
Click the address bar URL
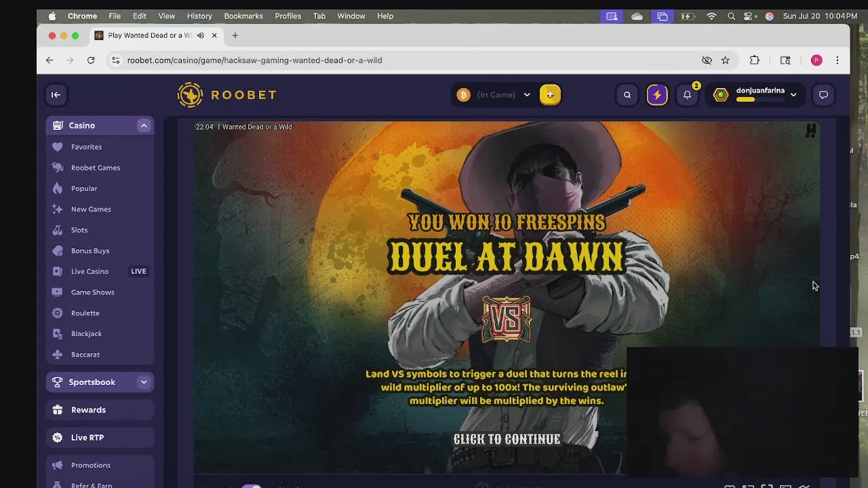pos(254,60)
